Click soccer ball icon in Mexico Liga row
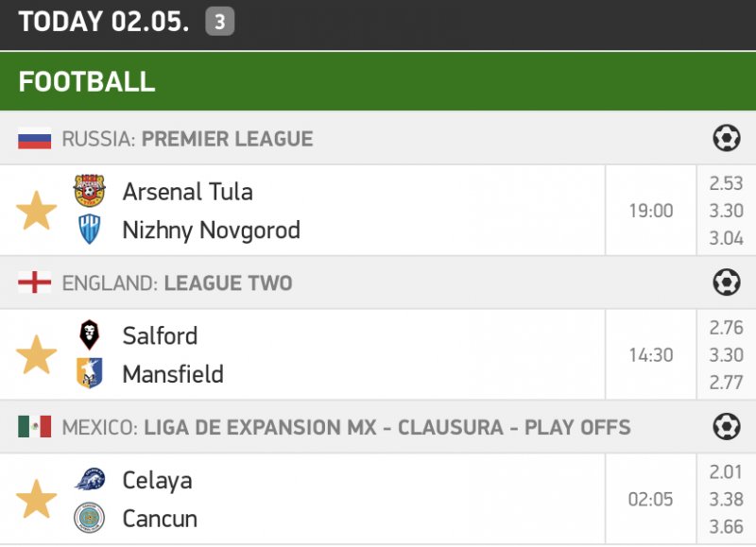The height and width of the screenshot is (547, 756). pyautogui.click(x=726, y=427)
